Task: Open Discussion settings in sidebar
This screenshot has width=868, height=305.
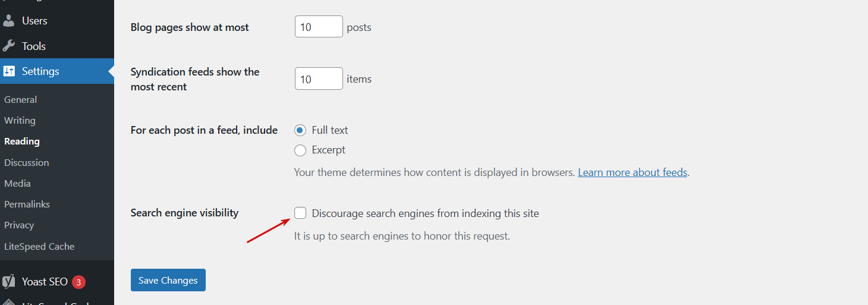Action: pos(27,162)
